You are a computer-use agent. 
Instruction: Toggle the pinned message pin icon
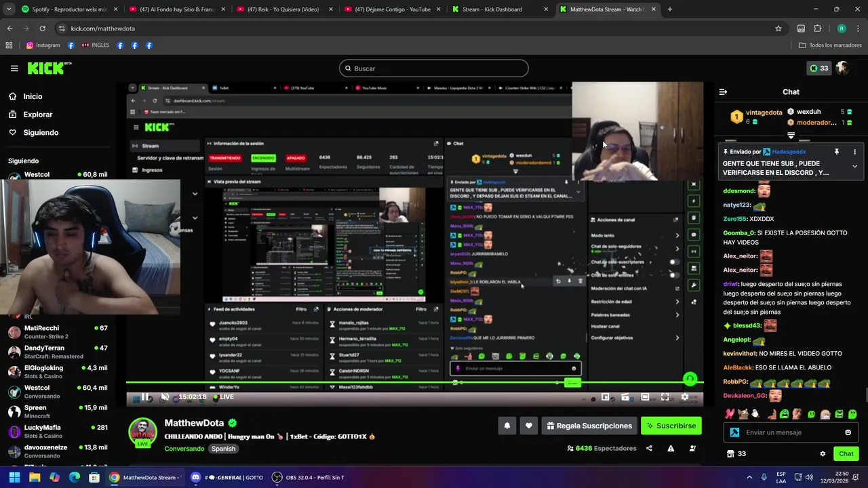[x=837, y=152]
